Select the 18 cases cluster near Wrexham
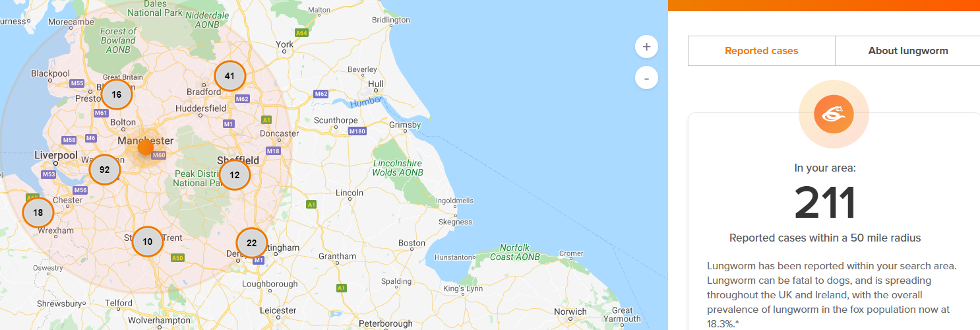This screenshot has width=980, height=330. pos(38,213)
